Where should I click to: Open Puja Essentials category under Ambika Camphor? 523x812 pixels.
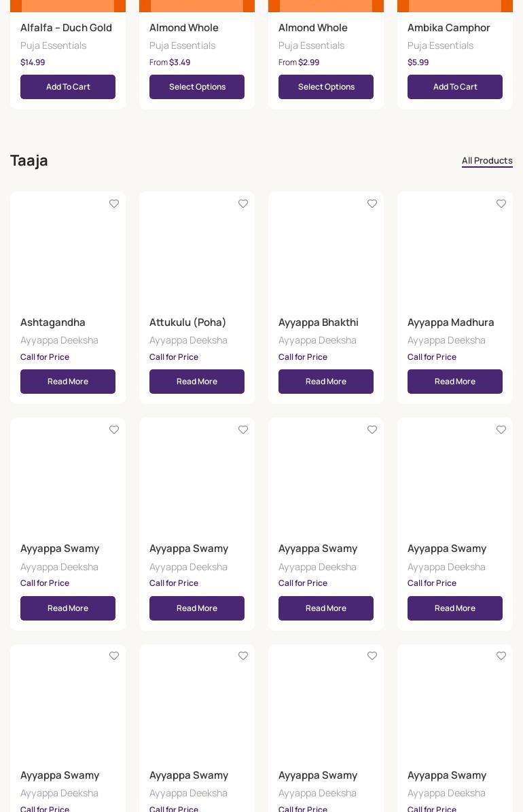[x=441, y=45]
